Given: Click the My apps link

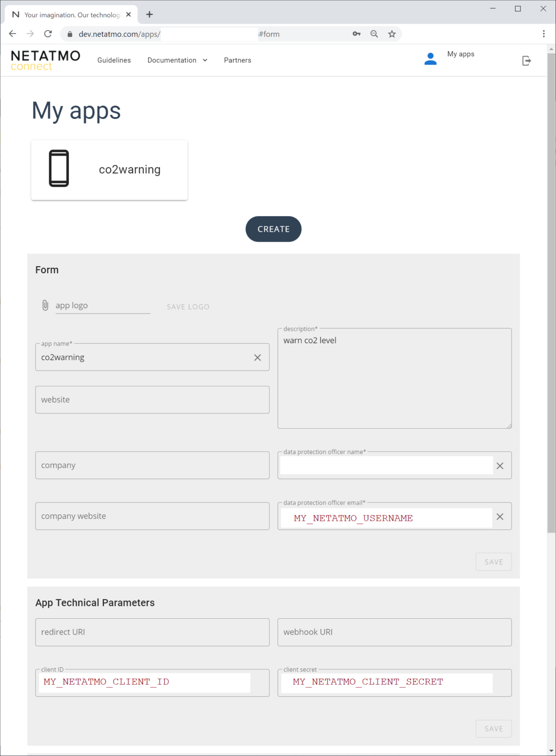Looking at the screenshot, I should 461,54.
